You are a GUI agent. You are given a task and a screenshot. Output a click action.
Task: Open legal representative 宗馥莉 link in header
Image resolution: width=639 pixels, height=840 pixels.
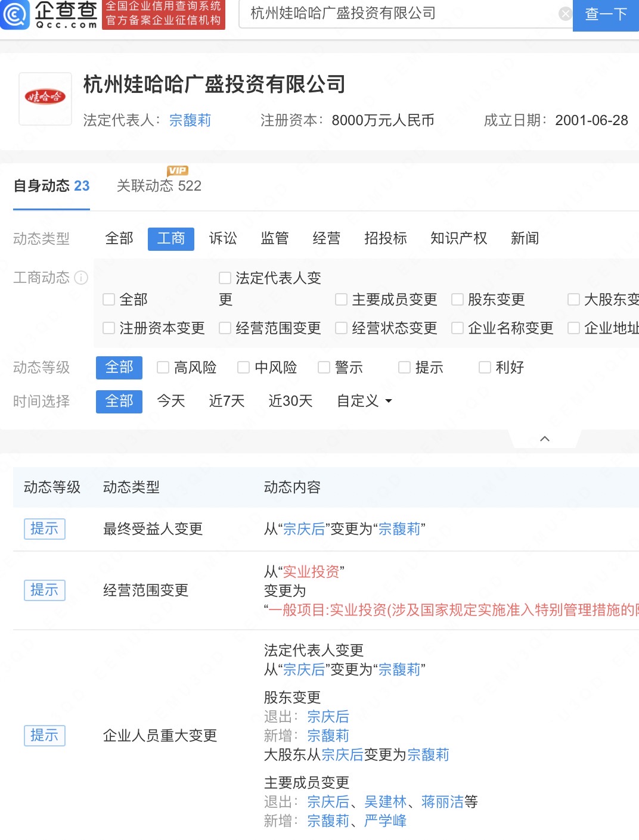tap(190, 120)
